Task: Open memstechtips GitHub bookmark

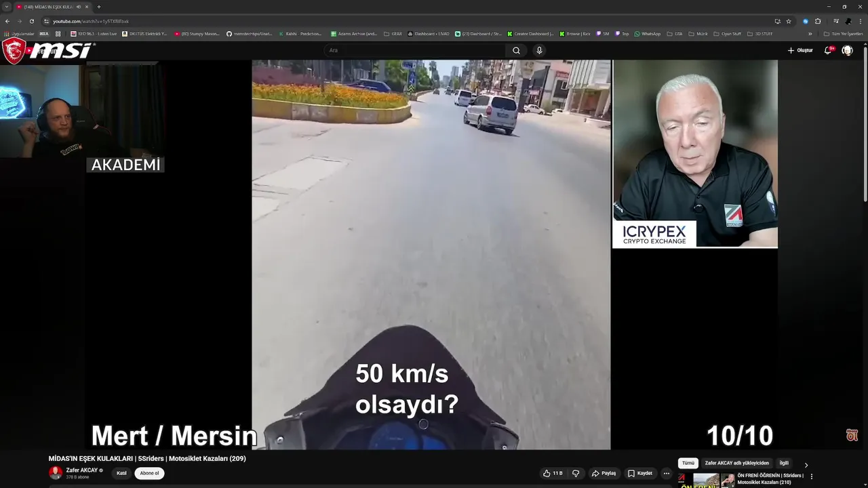Action: coord(250,33)
